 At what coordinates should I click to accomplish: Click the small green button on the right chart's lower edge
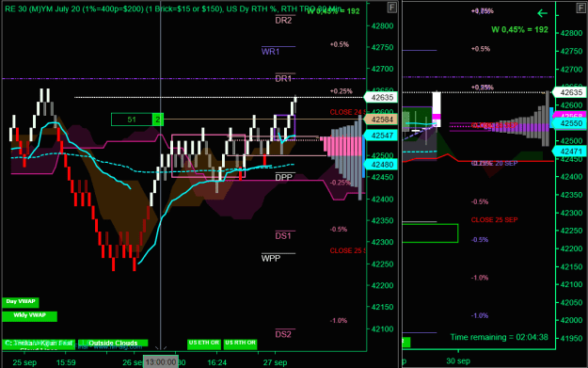[x=406, y=342]
